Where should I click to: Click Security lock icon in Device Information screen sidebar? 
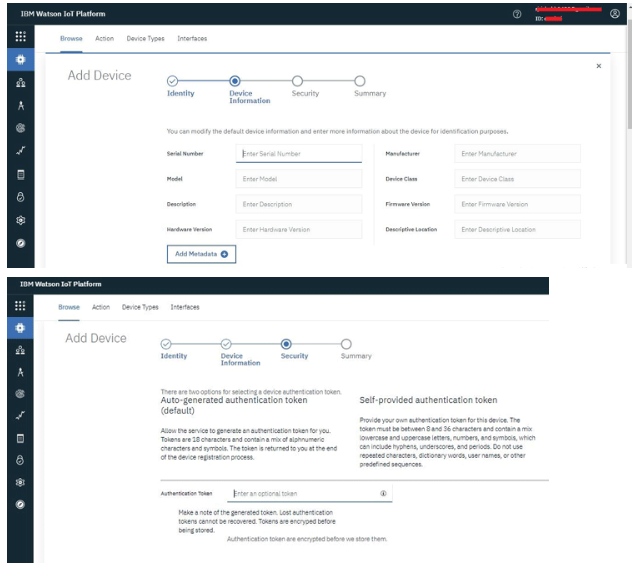[x=21, y=197]
